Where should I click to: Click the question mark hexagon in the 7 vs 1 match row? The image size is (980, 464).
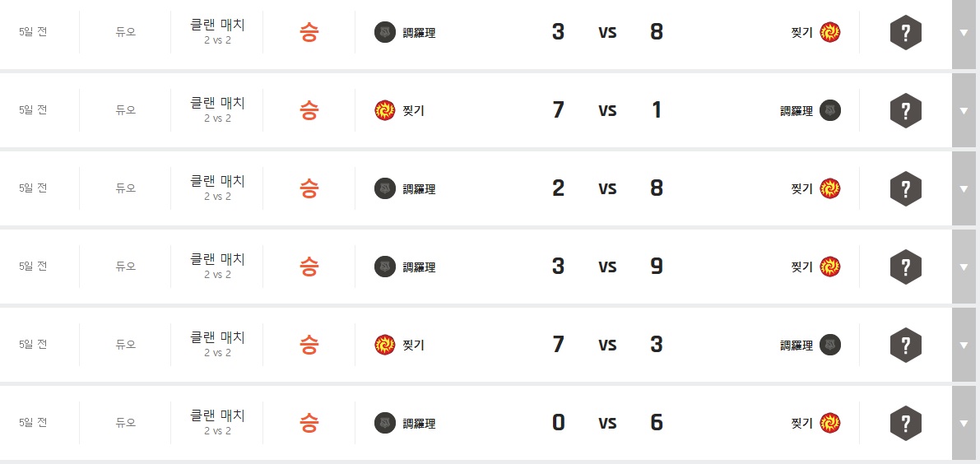(x=905, y=110)
